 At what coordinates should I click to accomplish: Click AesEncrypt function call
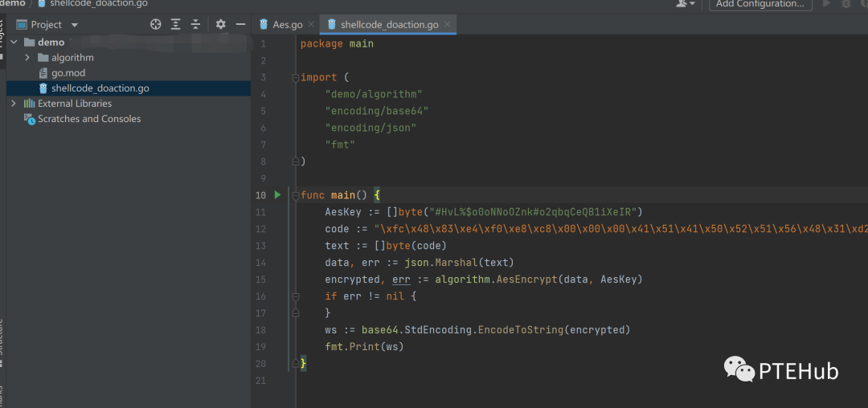tap(526, 279)
